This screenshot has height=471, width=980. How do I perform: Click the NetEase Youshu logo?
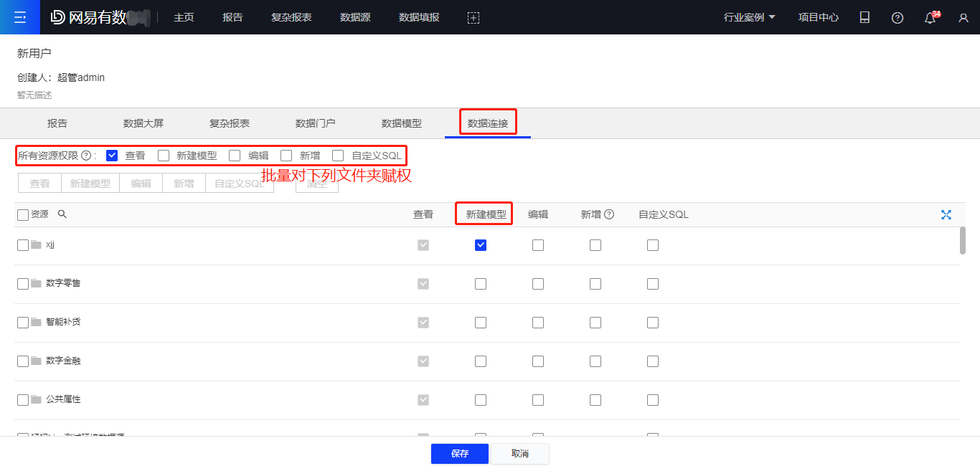(x=88, y=17)
